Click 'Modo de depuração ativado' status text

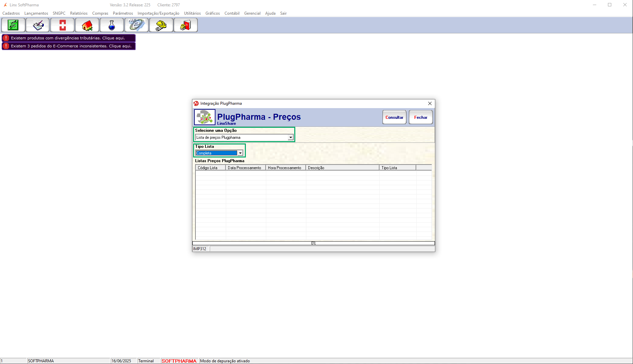(225, 361)
